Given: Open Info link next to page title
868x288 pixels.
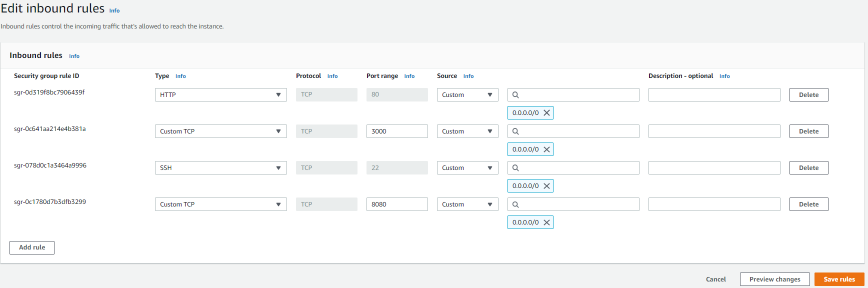Looking at the screenshot, I should pyautogui.click(x=114, y=10).
